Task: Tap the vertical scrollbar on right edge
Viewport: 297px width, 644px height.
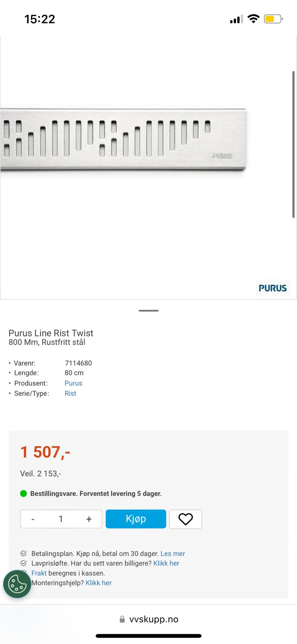Action: [293, 145]
